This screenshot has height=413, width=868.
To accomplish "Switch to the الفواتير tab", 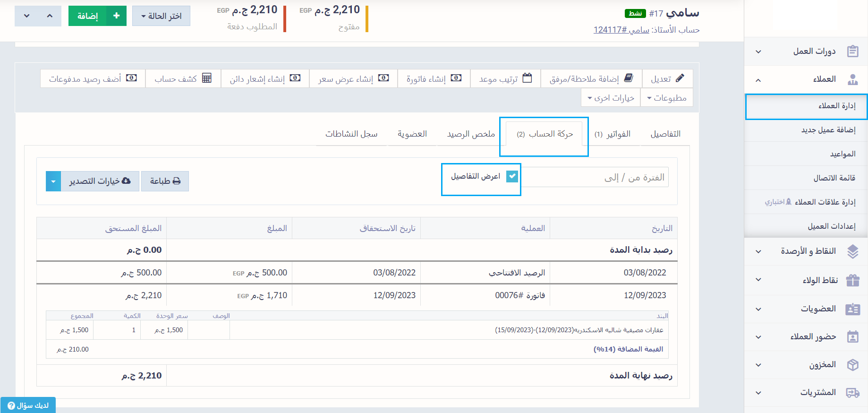I will (x=613, y=134).
